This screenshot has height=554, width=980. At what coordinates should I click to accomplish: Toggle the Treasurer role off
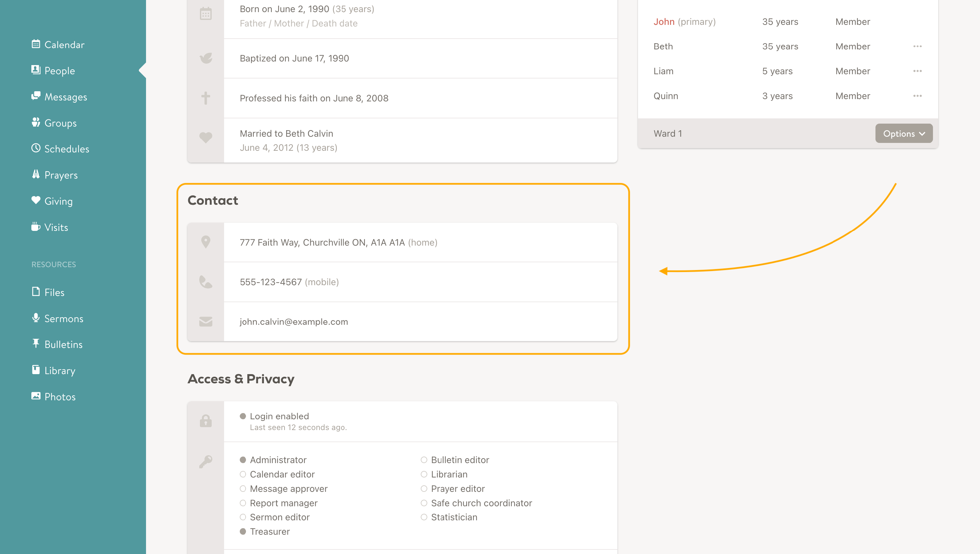[243, 531]
